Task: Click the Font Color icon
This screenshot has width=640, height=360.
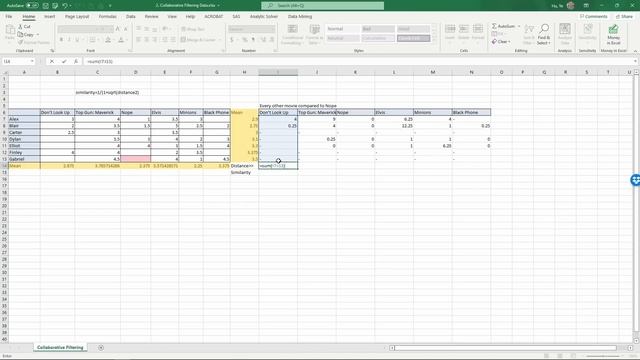Action: click(x=121, y=40)
